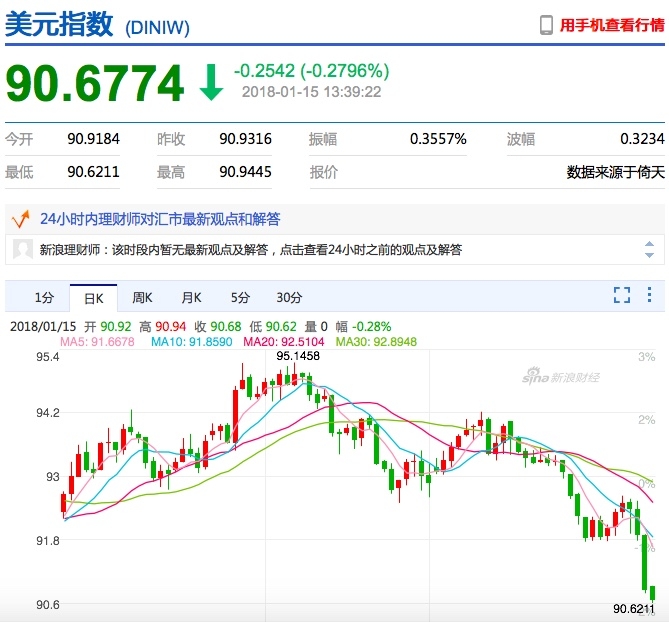Click the orange trend chart icon
The width and height of the screenshot is (669, 622).
point(19,218)
